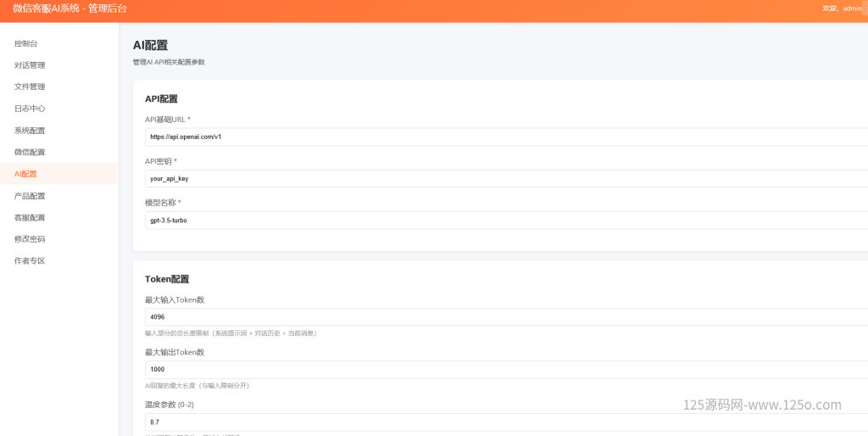The width and height of the screenshot is (868, 436).
Task: Focus the 温度参数 field showing 0.7
Action: [505, 422]
